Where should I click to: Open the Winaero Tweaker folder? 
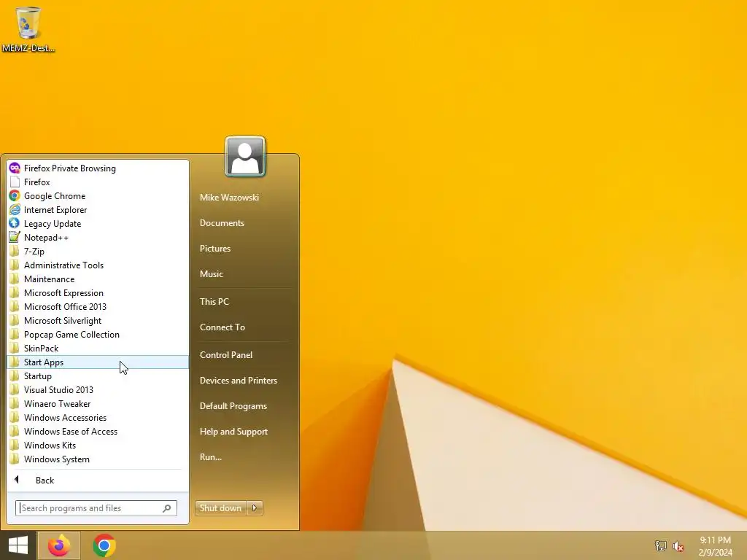coord(98,403)
